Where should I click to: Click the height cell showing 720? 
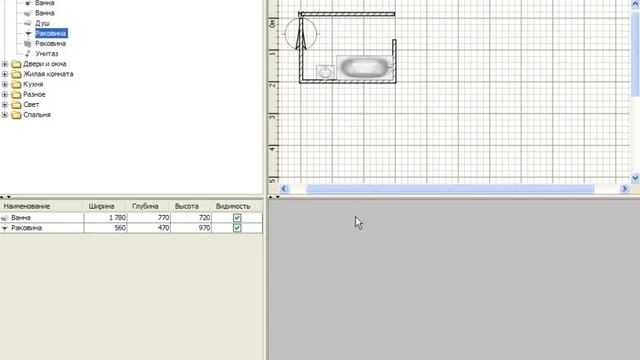(191, 218)
